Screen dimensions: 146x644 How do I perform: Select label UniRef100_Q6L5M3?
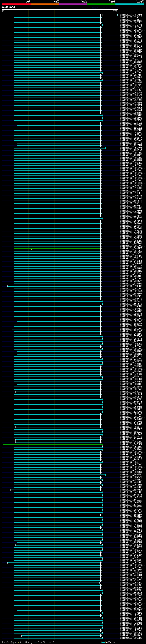click(x=131, y=75)
